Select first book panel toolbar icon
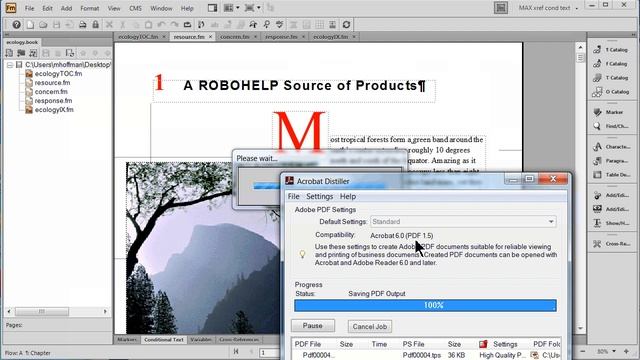 pyautogui.click(x=9, y=53)
